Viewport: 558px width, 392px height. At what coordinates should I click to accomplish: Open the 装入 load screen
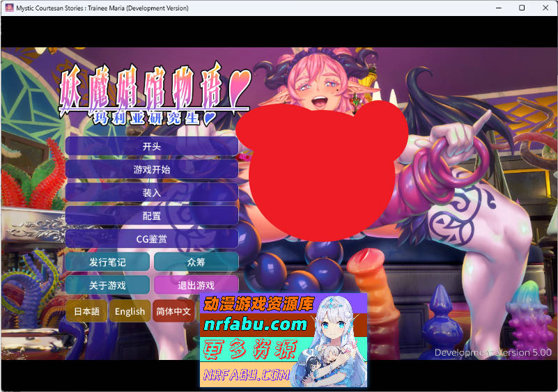point(152,193)
